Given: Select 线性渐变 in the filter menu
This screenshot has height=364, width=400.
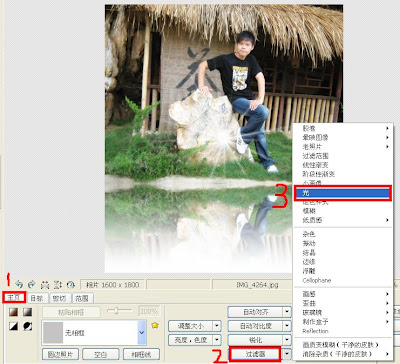Looking at the screenshot, I should (342, 165).
